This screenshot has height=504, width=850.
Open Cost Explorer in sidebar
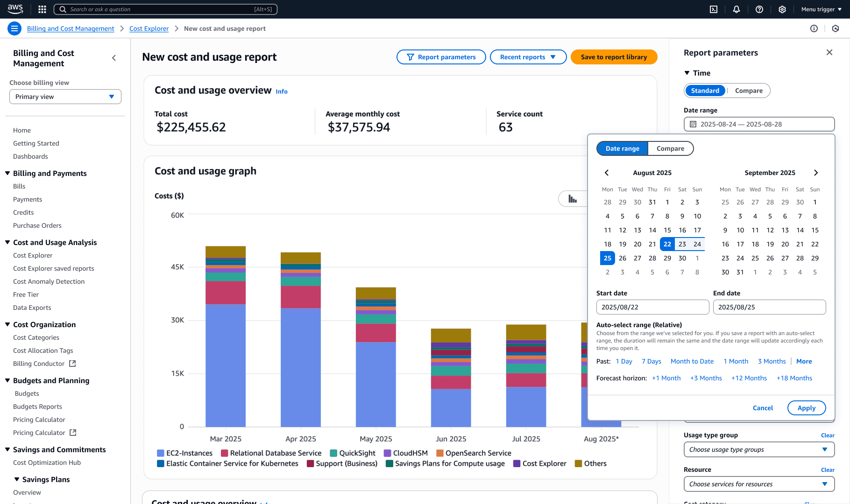(x=33, y=255)
